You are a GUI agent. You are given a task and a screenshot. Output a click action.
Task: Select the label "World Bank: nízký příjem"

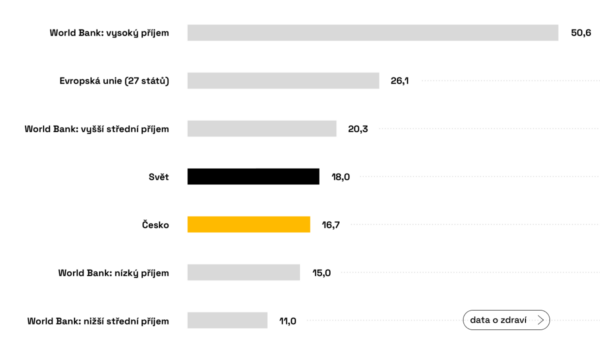114,273
